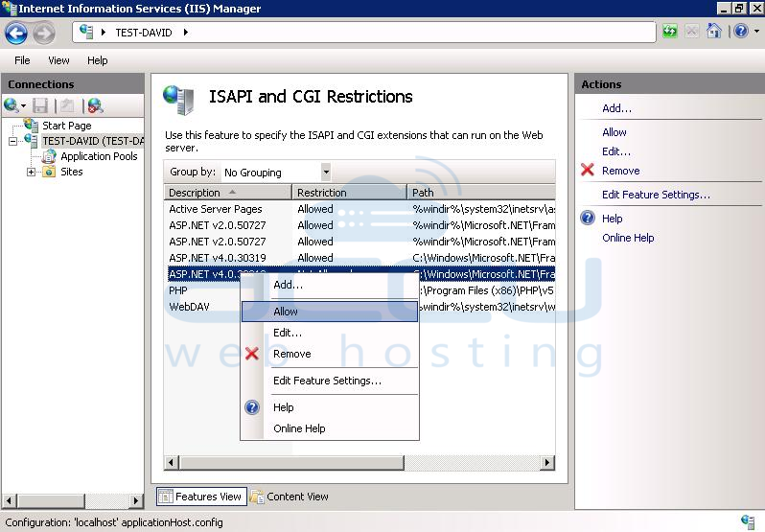Click the Back navigation arrow
The height and width of the screenshot is (532, 765).
tap(16, 34)
